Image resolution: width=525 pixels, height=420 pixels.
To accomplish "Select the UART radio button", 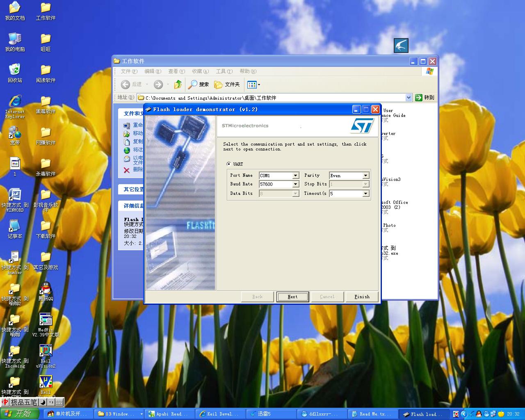I will pos(229,164).
